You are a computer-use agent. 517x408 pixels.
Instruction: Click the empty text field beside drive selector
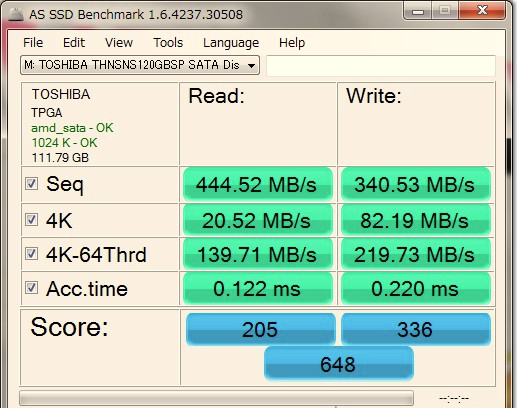[381, 66]
